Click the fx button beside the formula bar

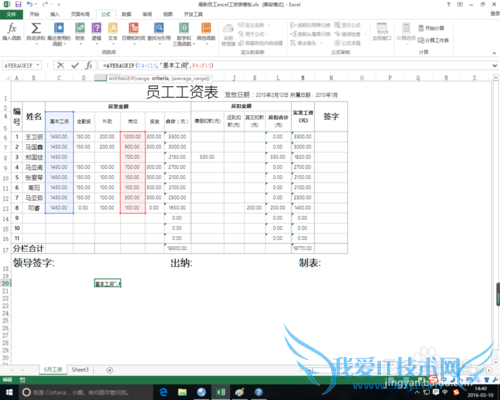coord(89,65)
